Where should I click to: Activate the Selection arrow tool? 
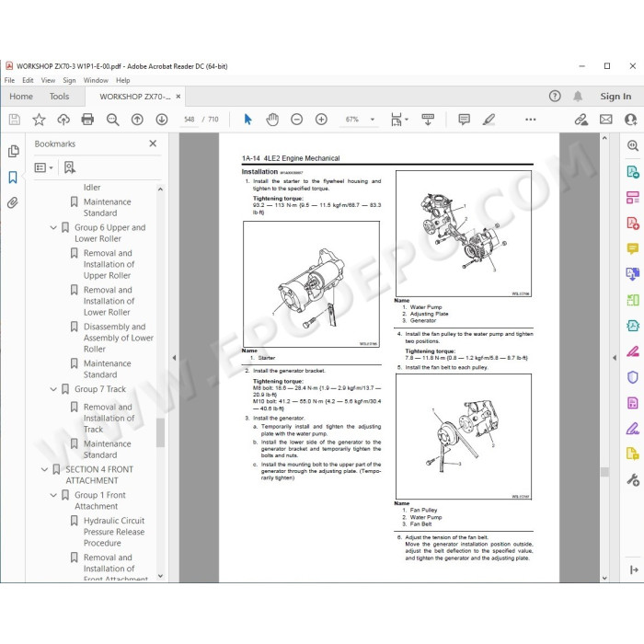pos(247,120)
